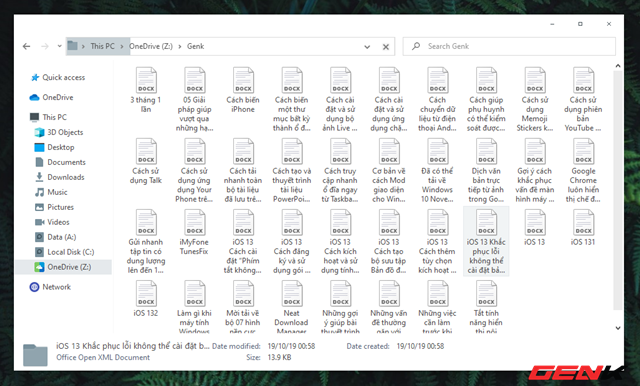Select 'iOS 13 Cách kích hoạt' file
This screenshot has width=640, height=386.
pyautogui.click(x=340, y=242)
